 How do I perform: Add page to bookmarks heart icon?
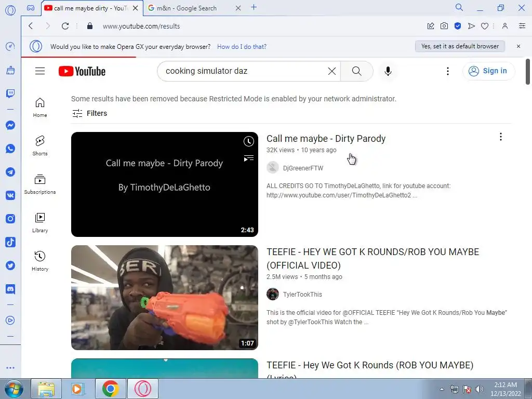[485, 26]
